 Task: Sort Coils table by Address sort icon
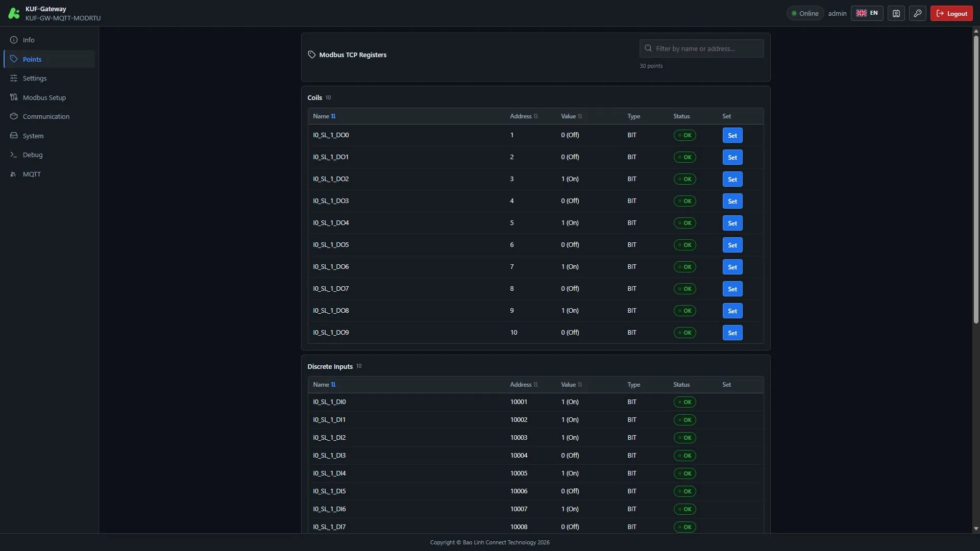click(x=535, y=116)
